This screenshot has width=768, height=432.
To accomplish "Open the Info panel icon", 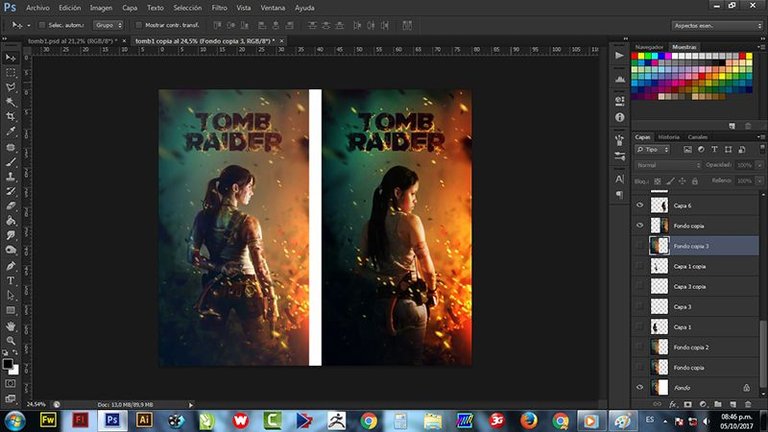I will pos(620,118).
